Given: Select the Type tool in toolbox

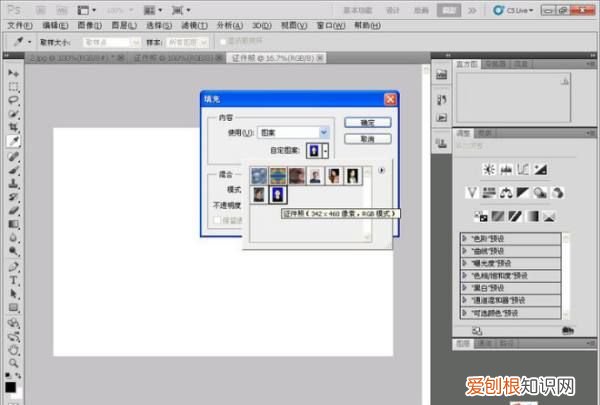Looking at the screenshot, I should click(13, 281).
